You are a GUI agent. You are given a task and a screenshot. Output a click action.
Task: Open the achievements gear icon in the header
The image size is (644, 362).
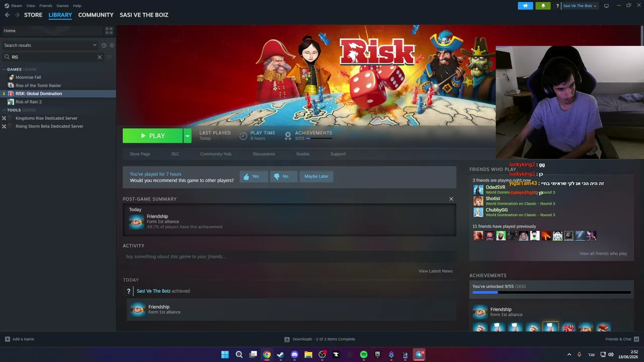288,135
